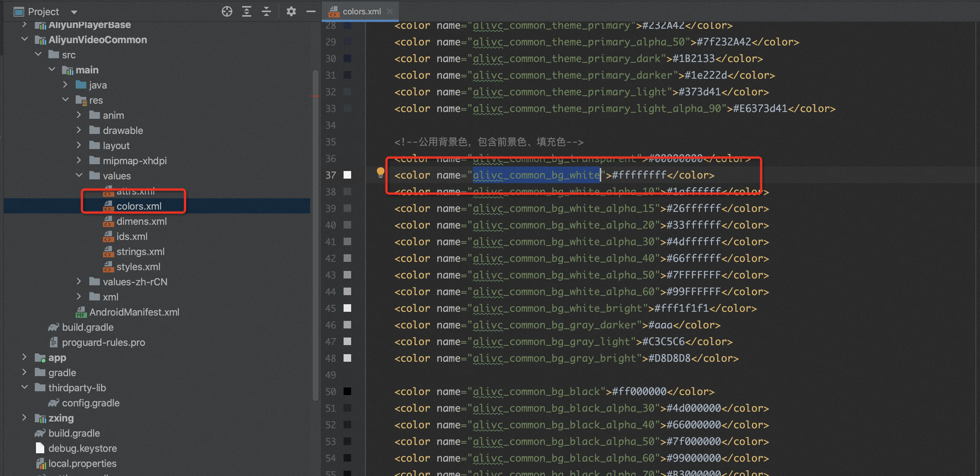
Task: Collapse the main folder
Action: click(52, 70)
